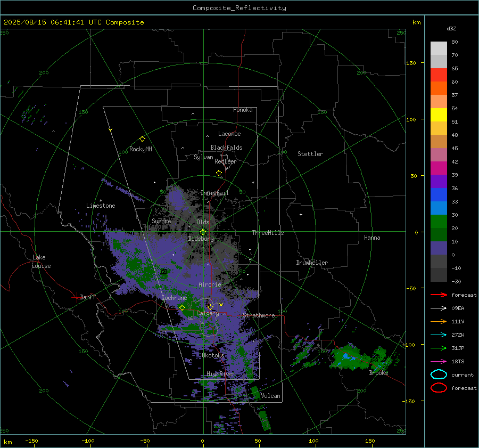Click the magenta 42 dBZ color swatch

point(439,168)
